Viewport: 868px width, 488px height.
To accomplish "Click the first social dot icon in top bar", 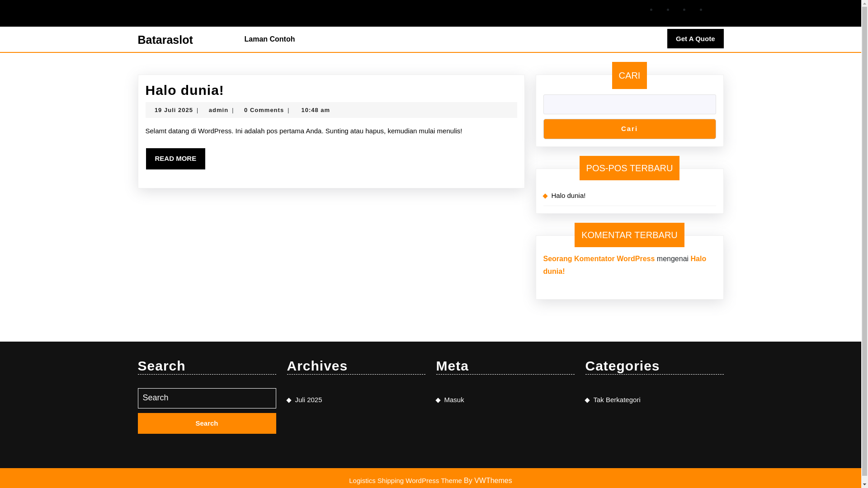I will [x=651, y=10].
